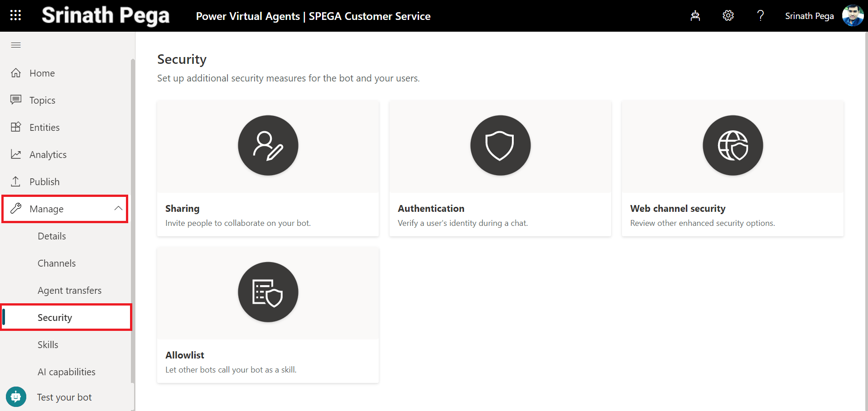Click the help question mark icon
The height and width of the screenshot is (411, 868).
[761, 16]
